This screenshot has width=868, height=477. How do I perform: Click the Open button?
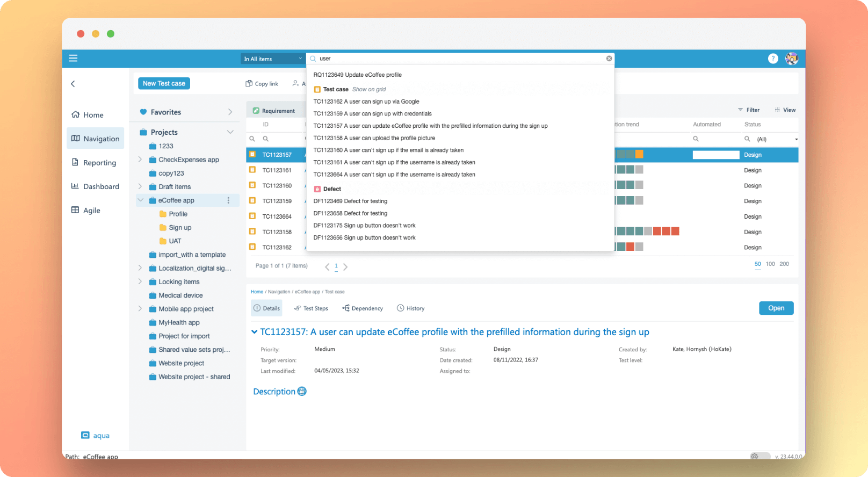tap(776, 308)
